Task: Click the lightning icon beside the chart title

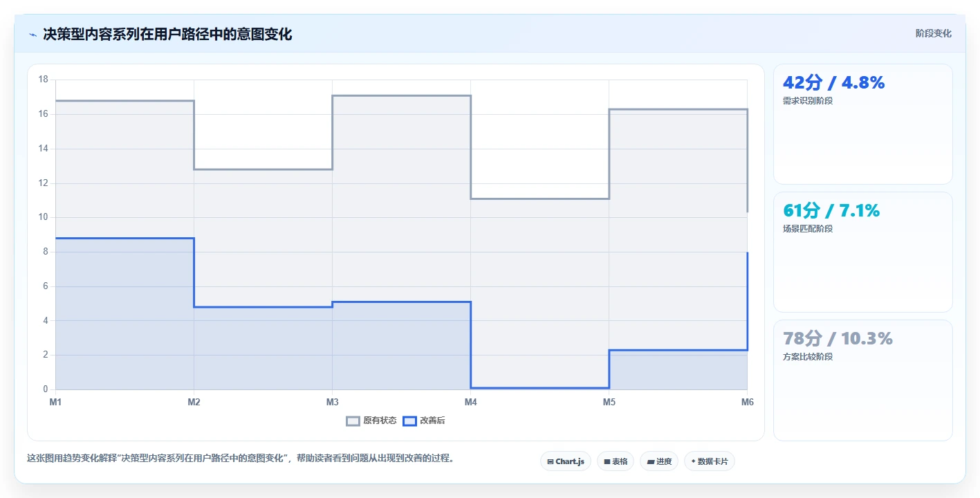Action: [33, 35]
